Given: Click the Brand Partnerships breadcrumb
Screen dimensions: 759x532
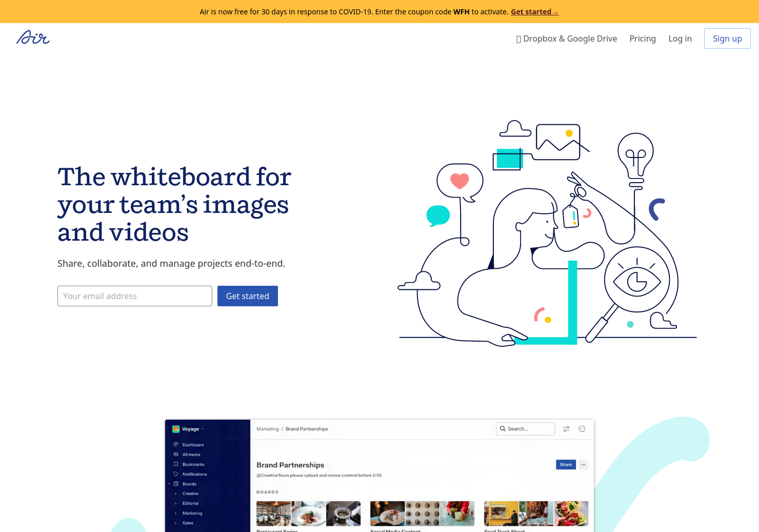Looking at the screenshot, I should 307,429.
